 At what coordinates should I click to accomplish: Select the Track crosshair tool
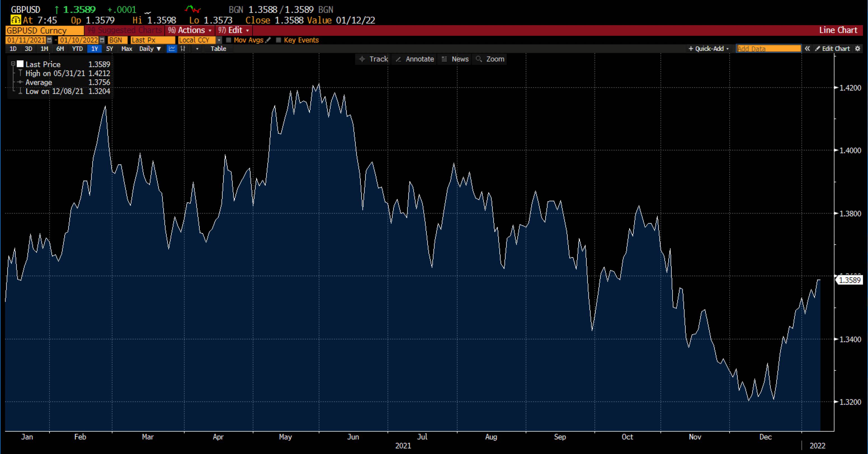[372, 59]
